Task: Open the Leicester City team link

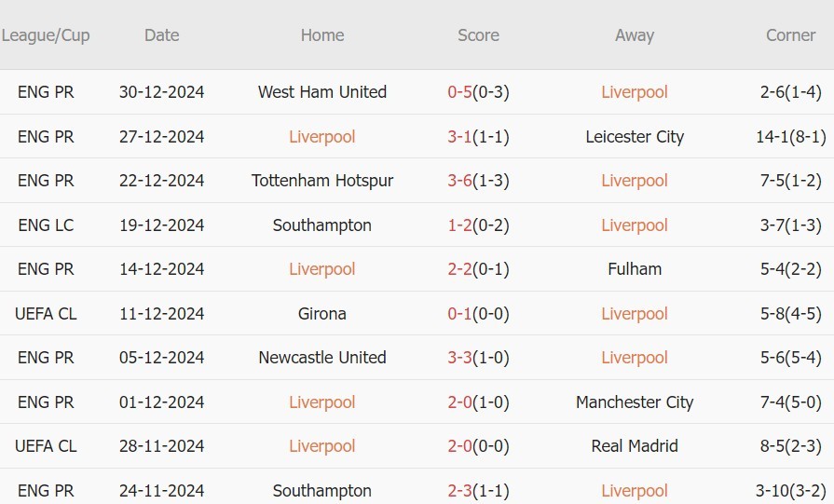Action: point(635,137)
